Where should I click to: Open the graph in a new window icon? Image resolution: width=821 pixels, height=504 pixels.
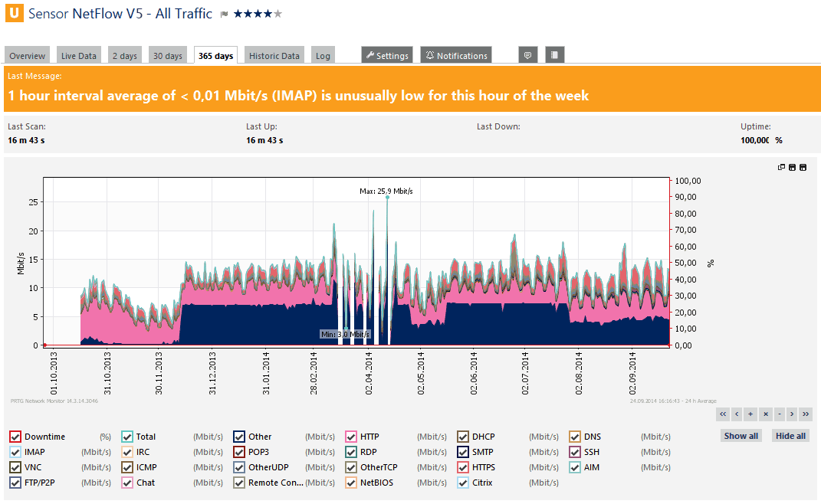click(x=780, y=167)
